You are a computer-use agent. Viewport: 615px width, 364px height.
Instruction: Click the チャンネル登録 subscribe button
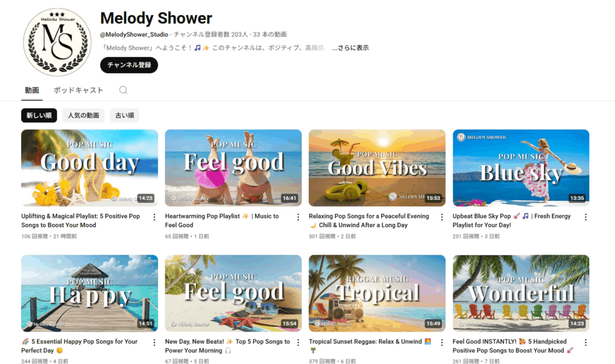(x=129, y=65)
